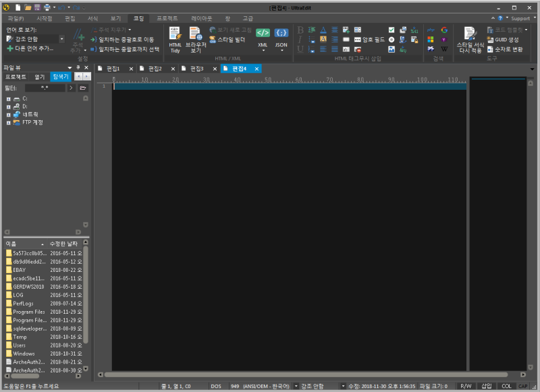Click 숫자로 변환 convert to number
This screenshot has height=392, width=540.
[505, 49]
